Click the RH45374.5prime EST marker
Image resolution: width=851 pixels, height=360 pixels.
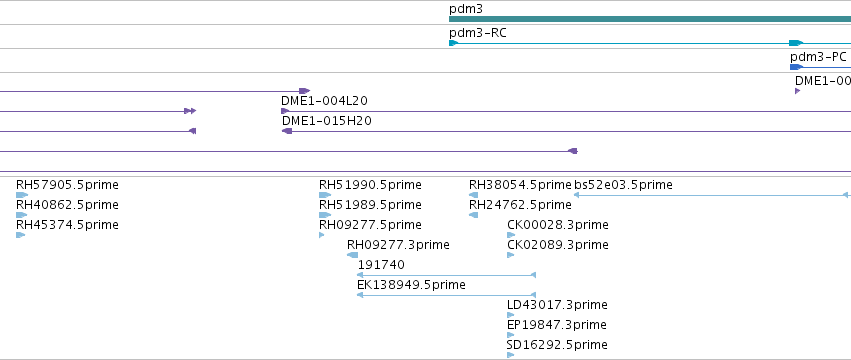(x=21, y=235)
